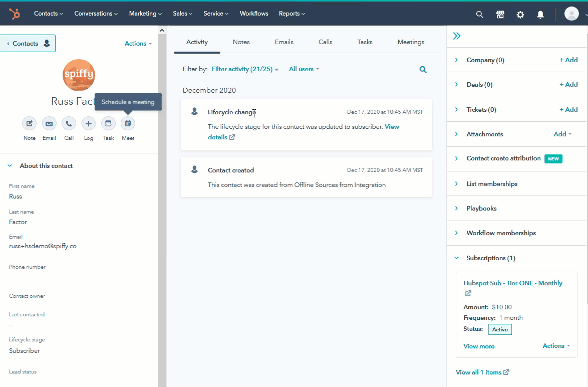Image resolution: width=588 pixels, height=387 pixels.
Task: Open notifications bell icon
Action: pos(540,14)
